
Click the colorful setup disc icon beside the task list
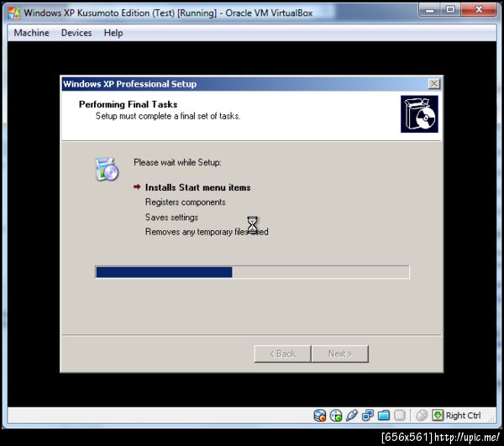click(107, 170)
